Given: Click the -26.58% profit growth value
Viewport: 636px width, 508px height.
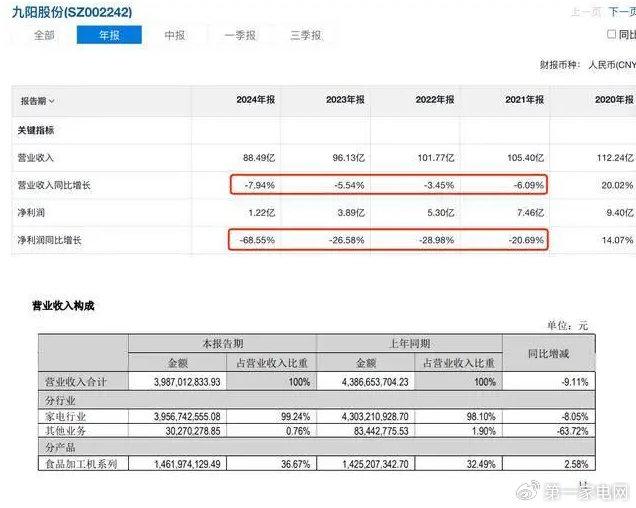Looking at the screenshot, I should (347, 240).
